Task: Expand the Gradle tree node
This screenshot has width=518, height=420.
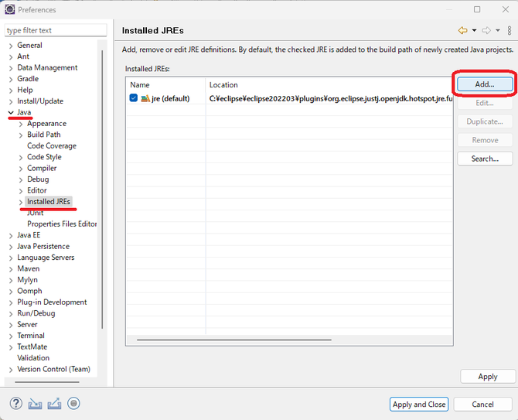Action: pos(11,80)
